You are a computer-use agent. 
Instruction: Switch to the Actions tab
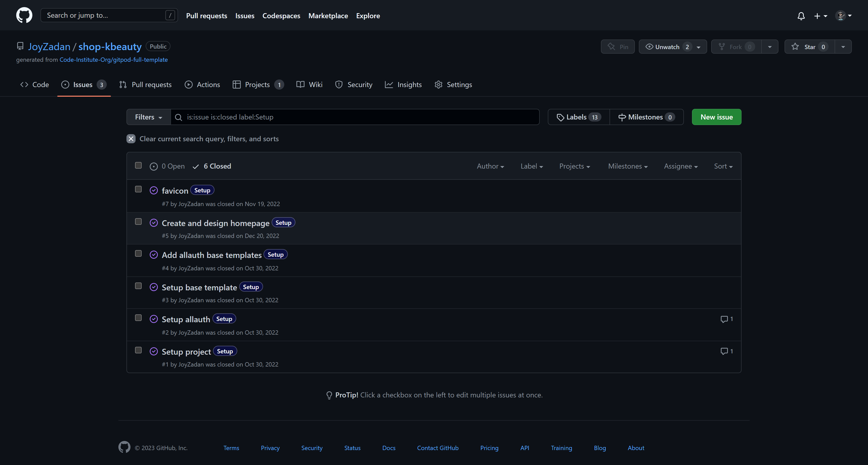(203, 85)
